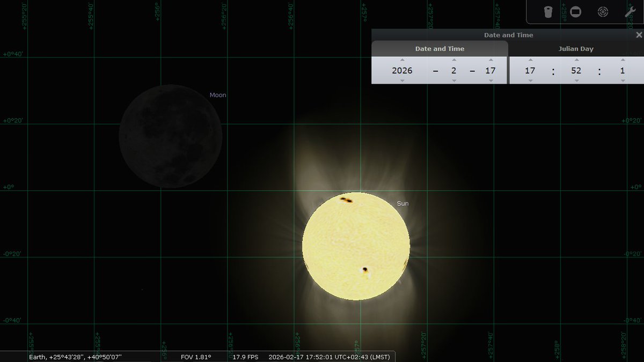The image size is (644, 362).
Task: Decrease the seconds with down arrow
Action: [623, 81]
